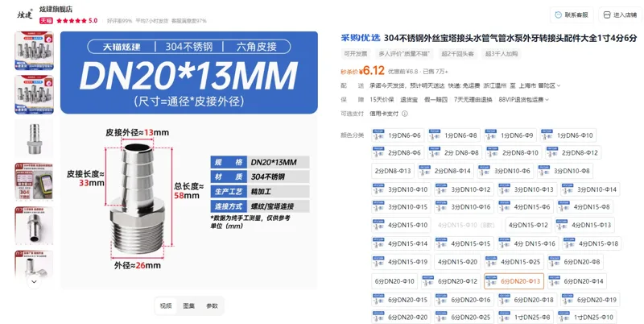644x324 pixels.
Task: Select variant 3分DN10-Φ14
Action: [x=590, y=189]
